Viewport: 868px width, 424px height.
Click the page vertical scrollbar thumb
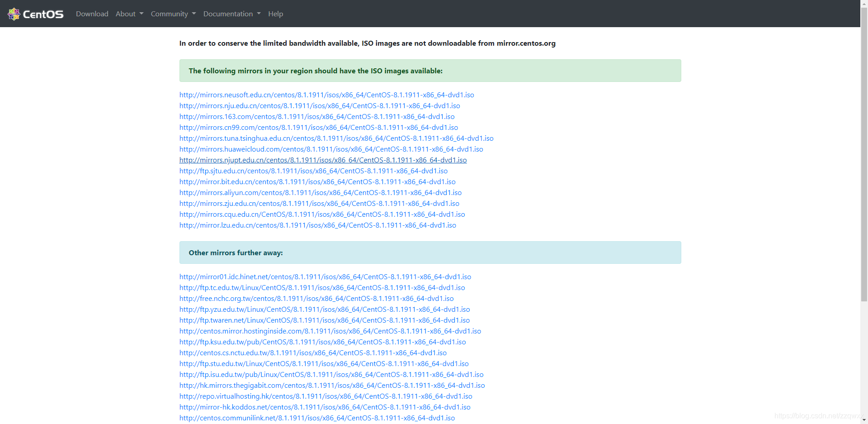point(864,154)
